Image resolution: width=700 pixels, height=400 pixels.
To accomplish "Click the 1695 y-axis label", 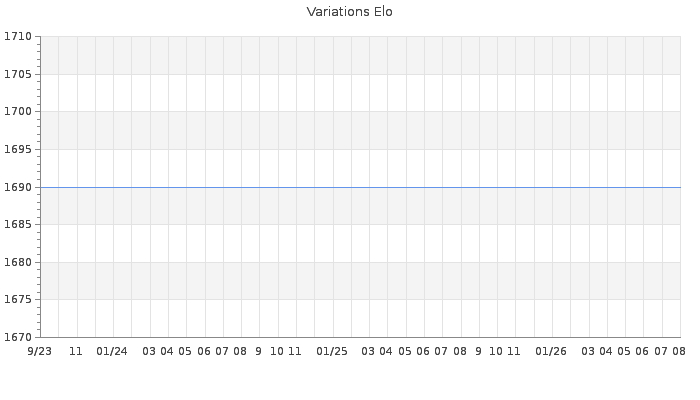I will coord(18,150).
